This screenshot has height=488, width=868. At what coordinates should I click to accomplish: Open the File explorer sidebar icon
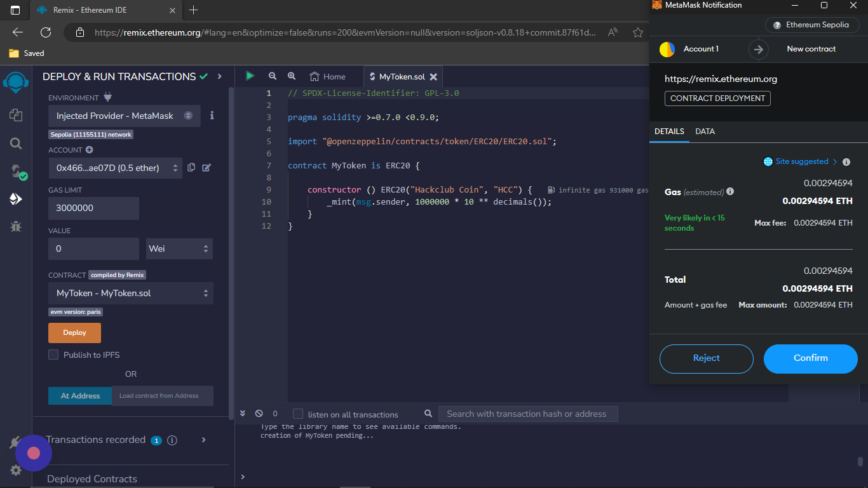point(16,115)
